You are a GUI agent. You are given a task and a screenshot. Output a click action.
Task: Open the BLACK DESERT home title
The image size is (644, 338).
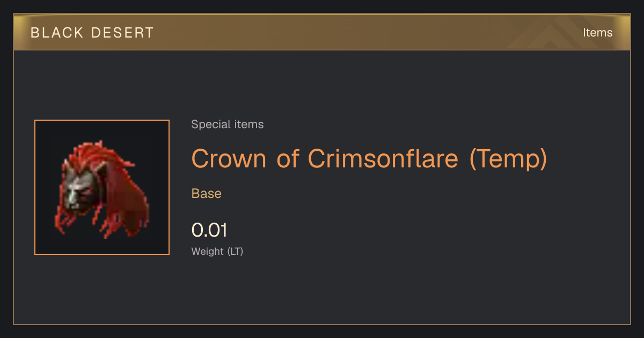[x=92, y=33]
